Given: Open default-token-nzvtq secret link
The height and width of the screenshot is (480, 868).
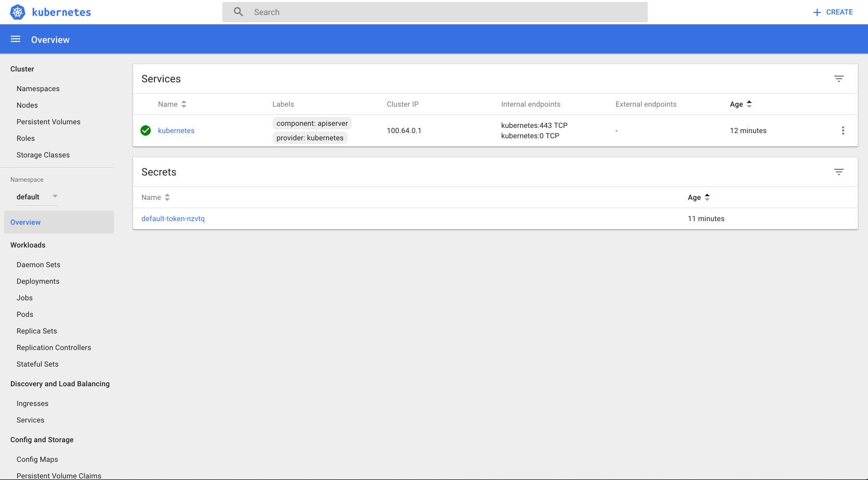Looking at the screenshot, I should [173, 219].
